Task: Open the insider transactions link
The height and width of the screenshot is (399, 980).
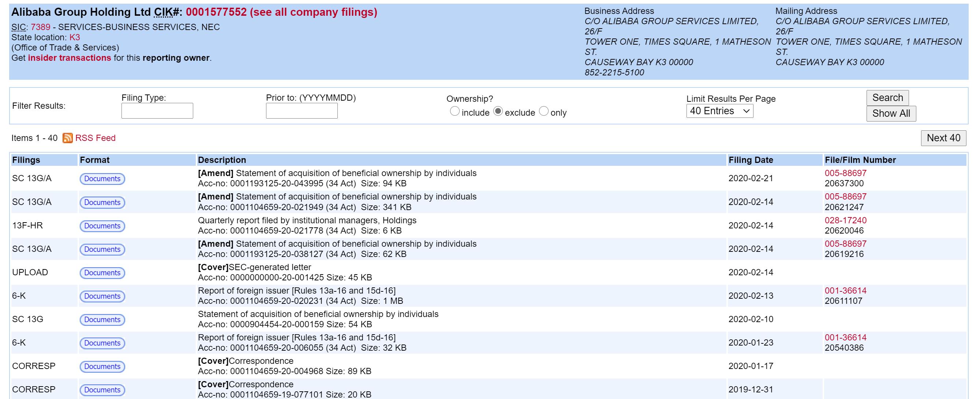Action: pos(69,58)
